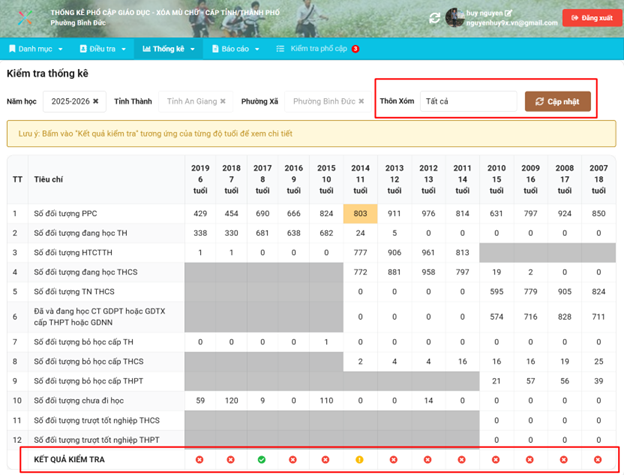Image resolution: width=624 pixels, height=475 pixels.
Task: Click the green check result for 2017
Action: (x=262, y=460)
